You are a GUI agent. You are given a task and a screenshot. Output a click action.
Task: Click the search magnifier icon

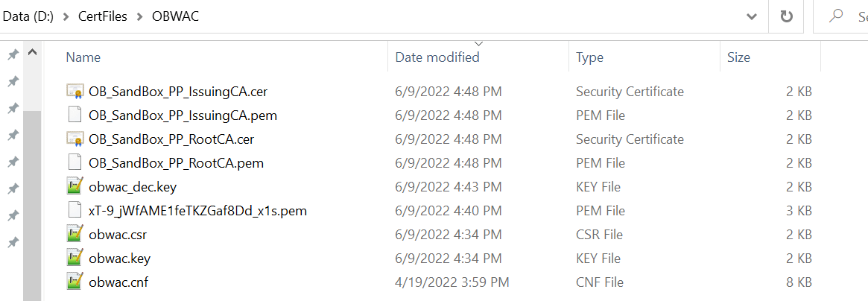[x=836, y=16]
